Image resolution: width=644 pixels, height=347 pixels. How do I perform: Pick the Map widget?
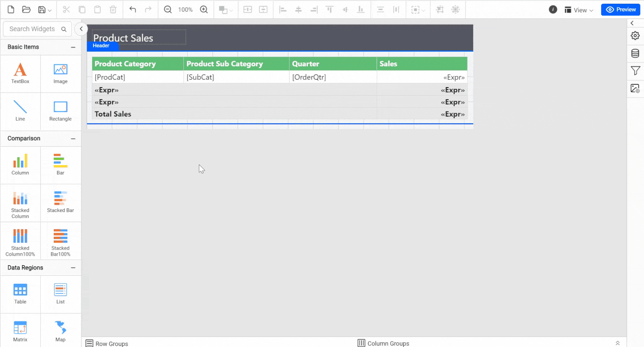[60, 331]
